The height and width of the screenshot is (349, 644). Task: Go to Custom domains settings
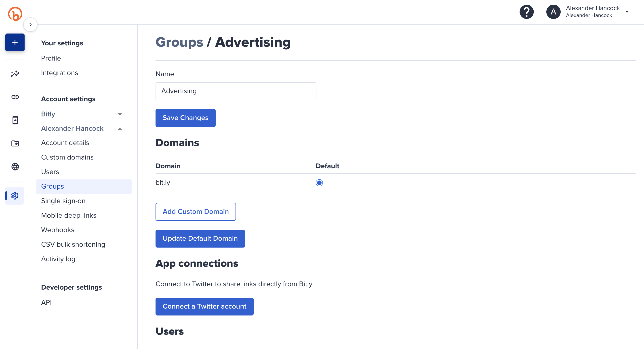[67, 157]
